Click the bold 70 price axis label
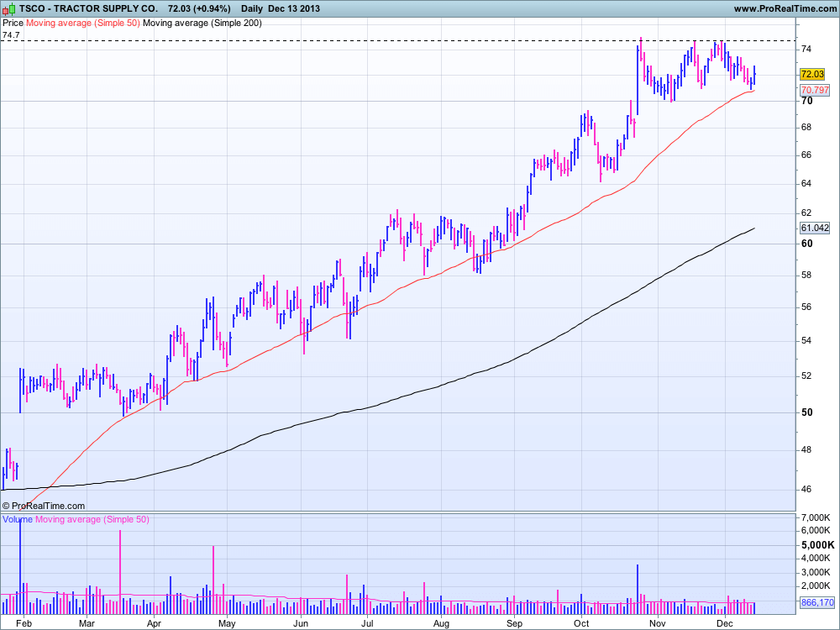The width and height of the screenshot is (840, 630). point(806,101)
